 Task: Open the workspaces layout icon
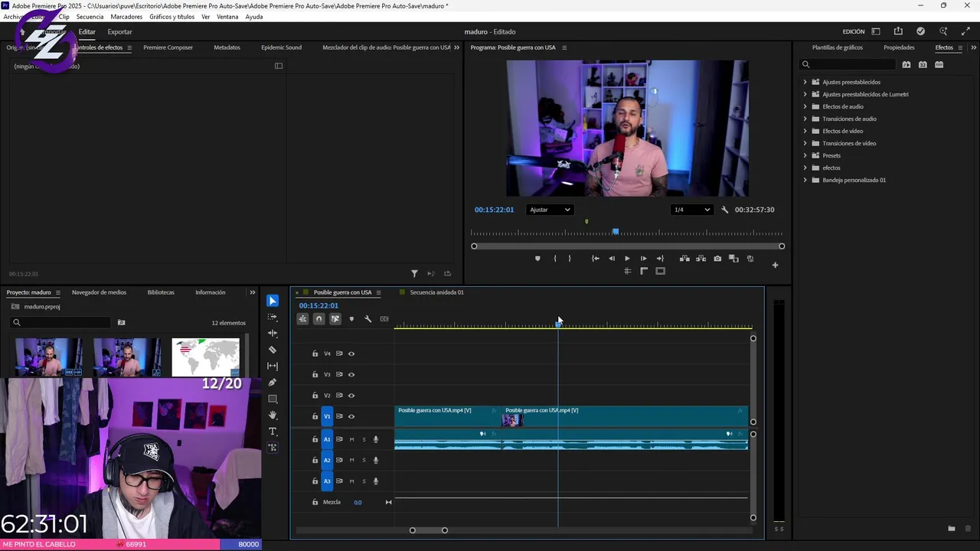(x=876, y=31)
